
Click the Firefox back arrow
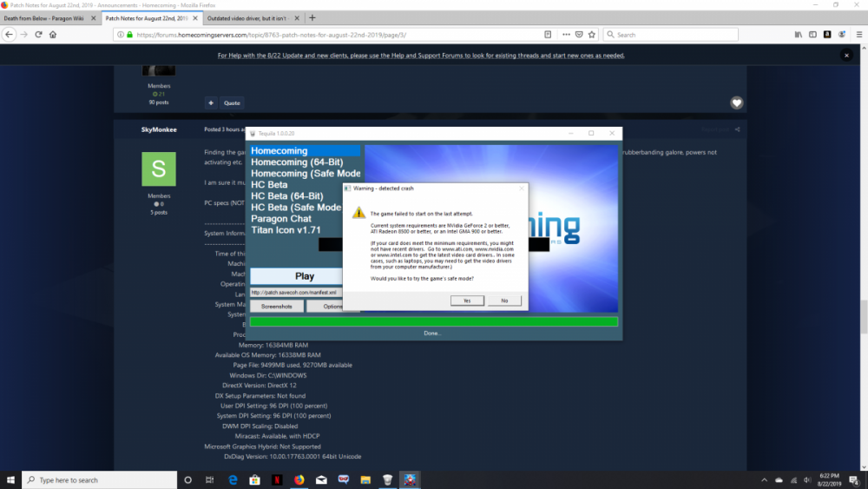click(10, 35)
